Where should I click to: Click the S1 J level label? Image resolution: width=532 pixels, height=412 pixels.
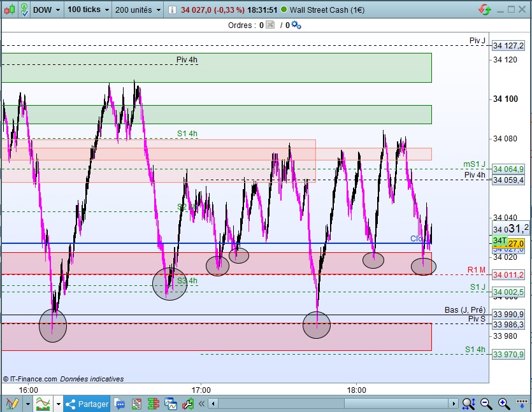point(478,287)
